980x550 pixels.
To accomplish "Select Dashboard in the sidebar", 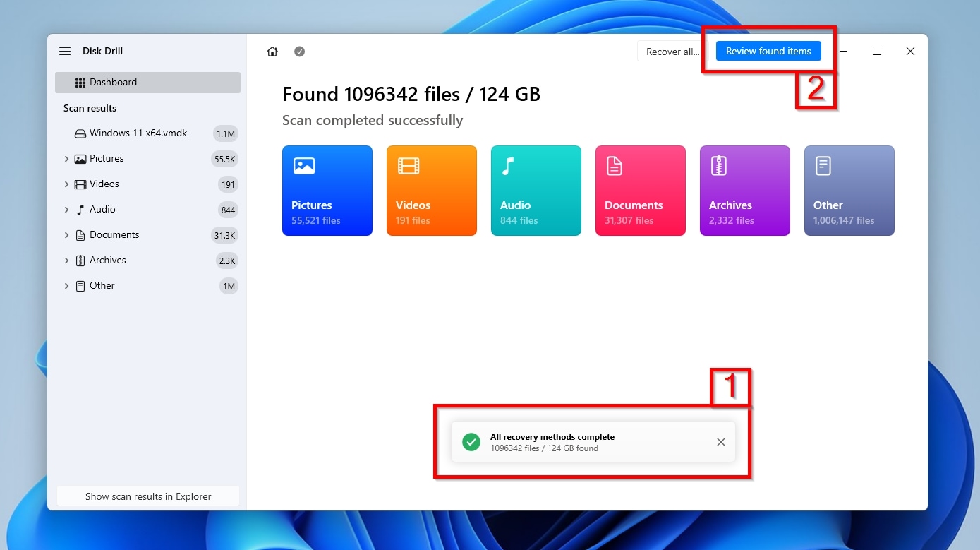I will pos(147,83).
